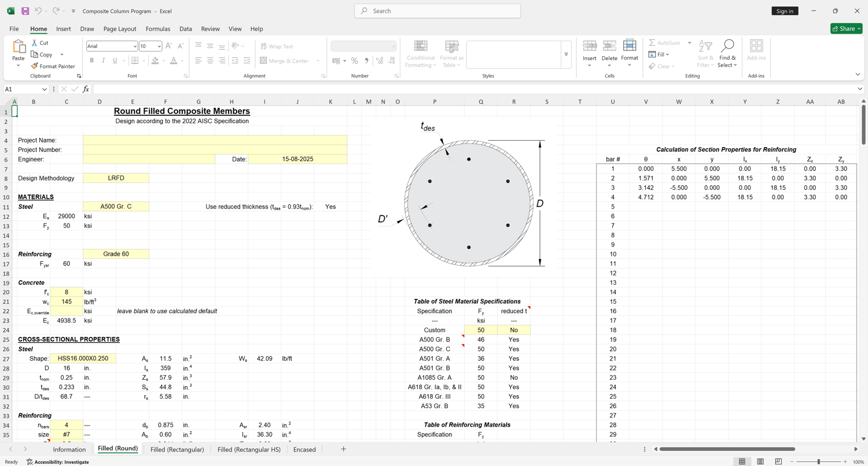The width and height of the screenshot is (868, 466).
Task: Click the Search box in title bar
Action: click(x=437, y=11)
